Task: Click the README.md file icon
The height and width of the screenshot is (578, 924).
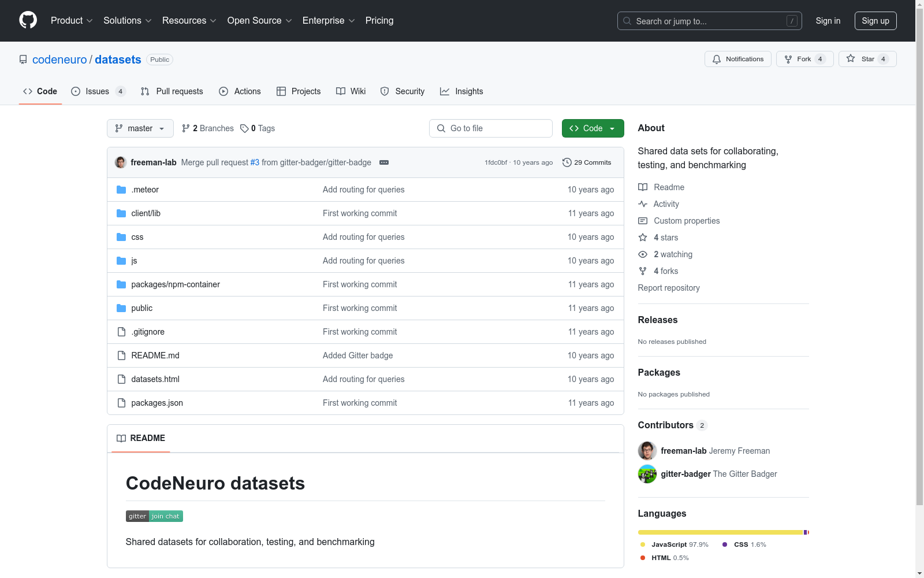Action: click(x=121, y=355)
